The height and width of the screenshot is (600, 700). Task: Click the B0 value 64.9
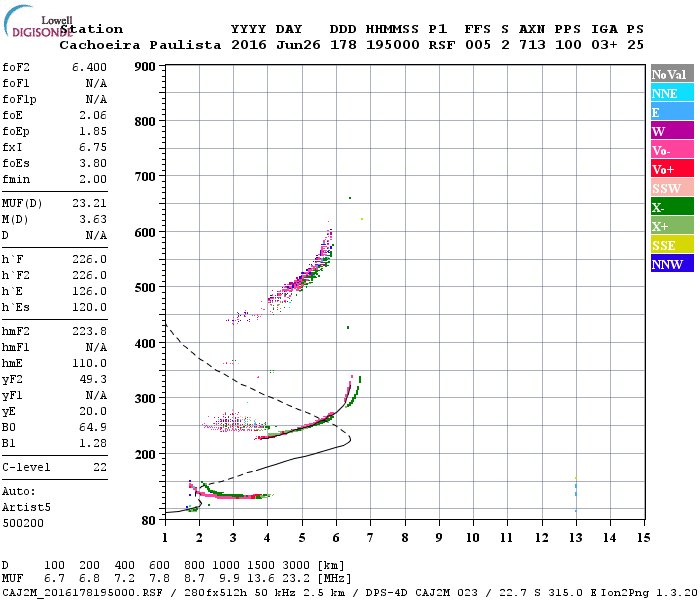click(x=93, y=428)
